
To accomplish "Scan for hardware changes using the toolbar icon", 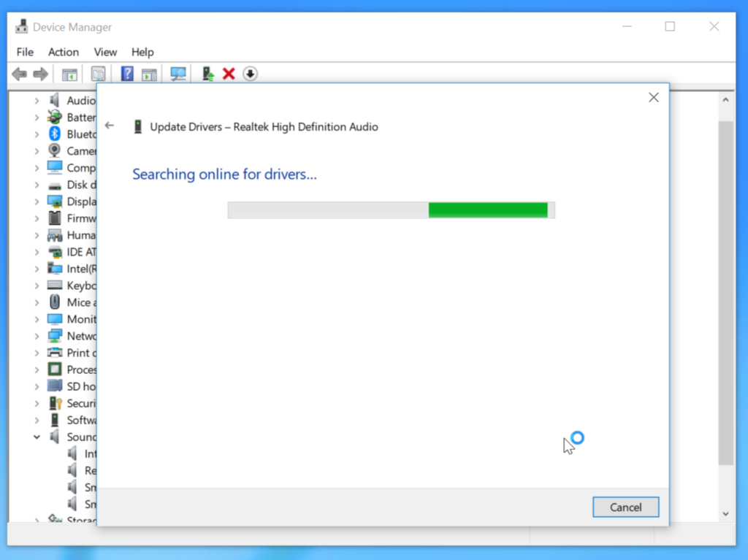I will tap(178, 73).
